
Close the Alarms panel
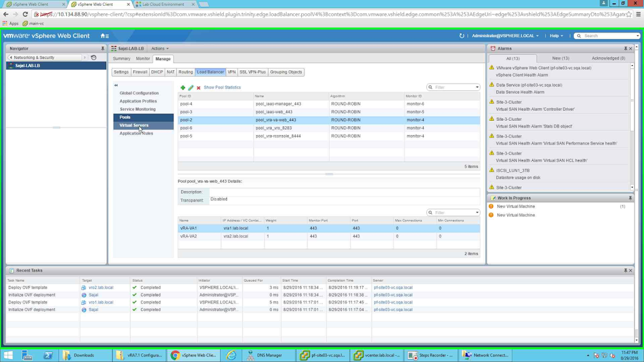(x=631, y=48)
